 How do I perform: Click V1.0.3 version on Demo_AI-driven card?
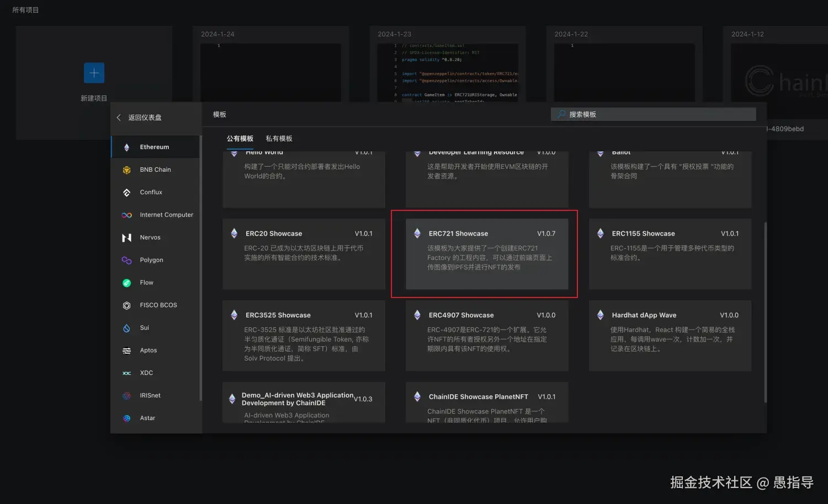[x=363, y=399]
